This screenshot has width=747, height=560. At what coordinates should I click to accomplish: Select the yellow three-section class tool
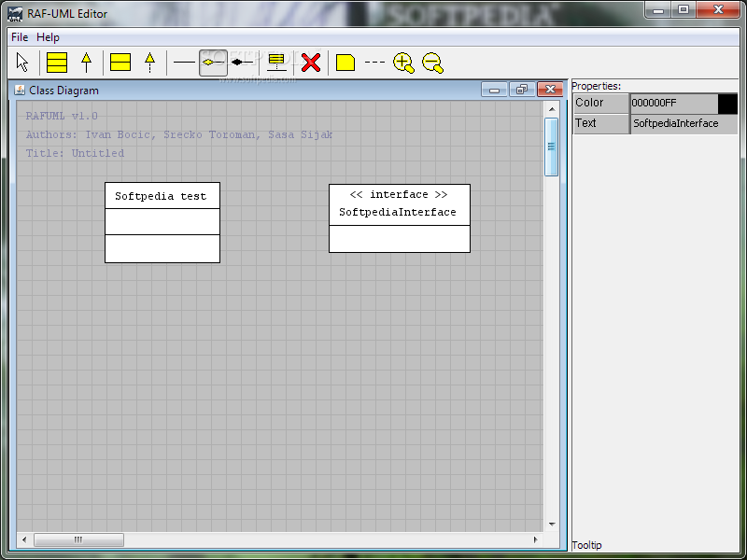click(57, 63)
